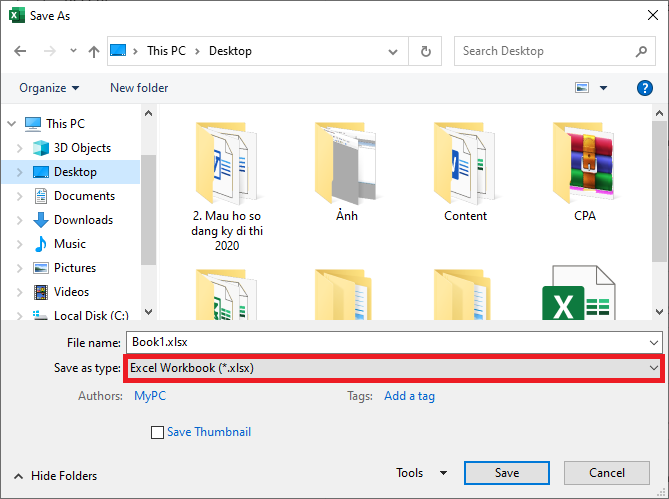Screen dimensions: 669x499
Task: Click the Forward navigation arrow
Action: 49,51
